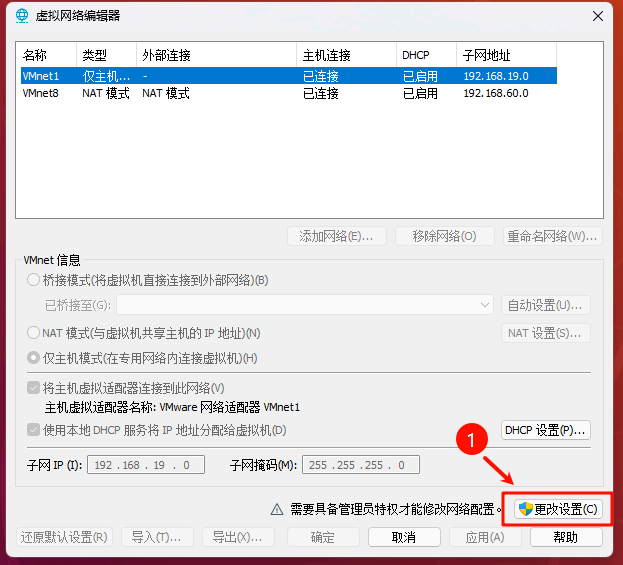Click 更改设置(C) to gain admin rights
The width and height of the screenshot is (623, 565).
[558, 509]
